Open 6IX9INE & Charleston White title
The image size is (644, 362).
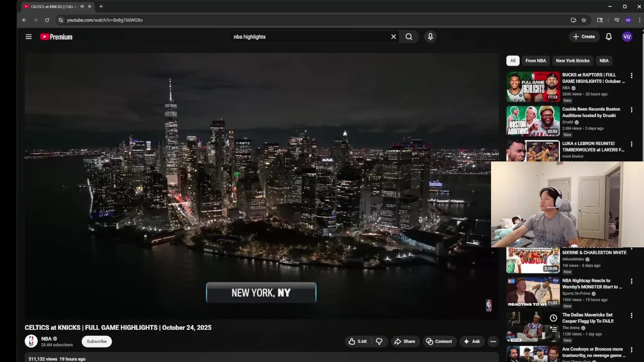[594, 252]
